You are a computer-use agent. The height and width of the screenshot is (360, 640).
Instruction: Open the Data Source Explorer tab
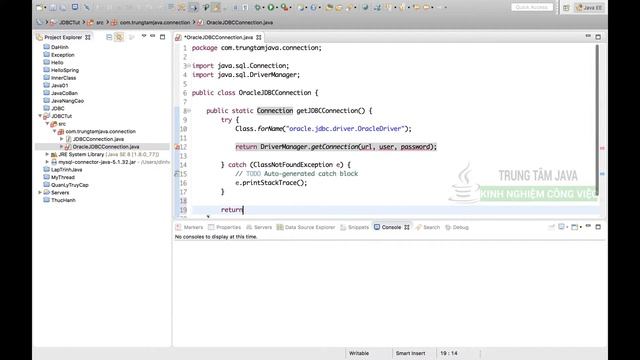pos(306,227)
